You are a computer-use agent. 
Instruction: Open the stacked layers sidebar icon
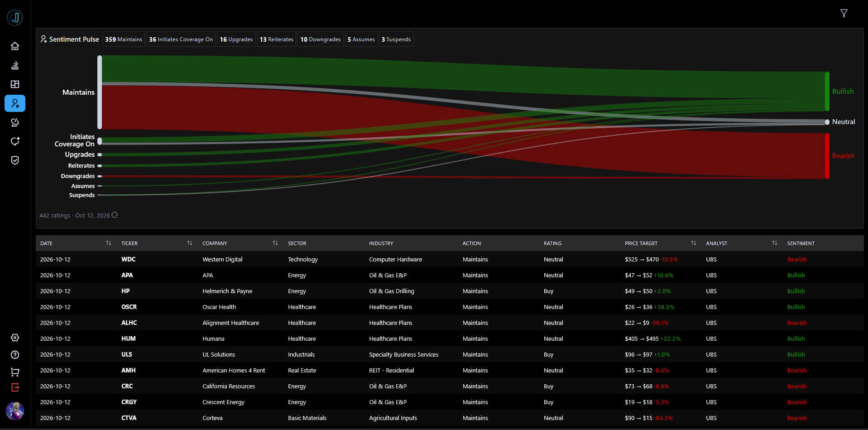tap(15, 65)
